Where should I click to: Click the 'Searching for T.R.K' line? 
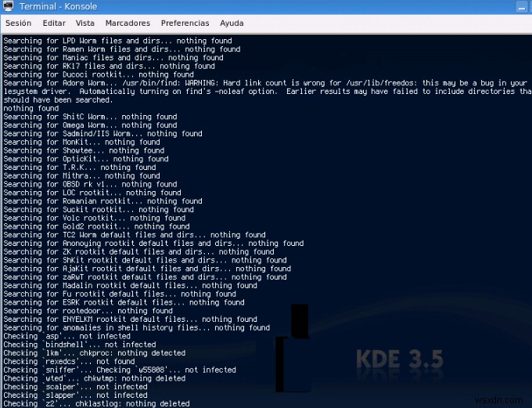click(x=80, y=168)
